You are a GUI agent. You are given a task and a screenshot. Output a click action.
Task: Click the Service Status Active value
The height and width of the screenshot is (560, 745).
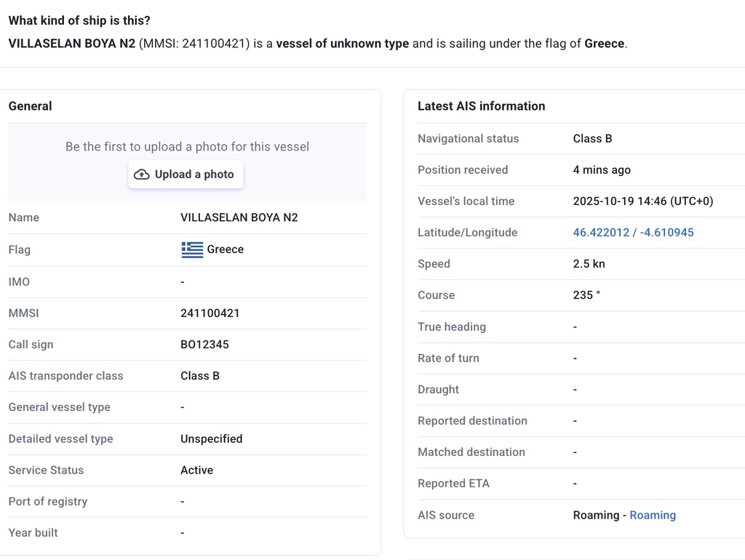(x=196, y=470)
